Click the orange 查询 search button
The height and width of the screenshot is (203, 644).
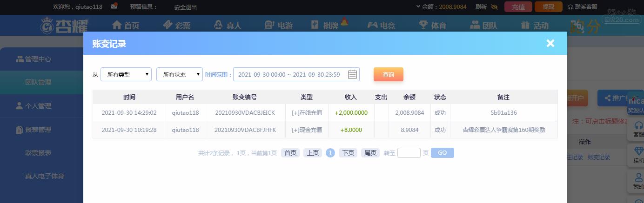(389, 74)
